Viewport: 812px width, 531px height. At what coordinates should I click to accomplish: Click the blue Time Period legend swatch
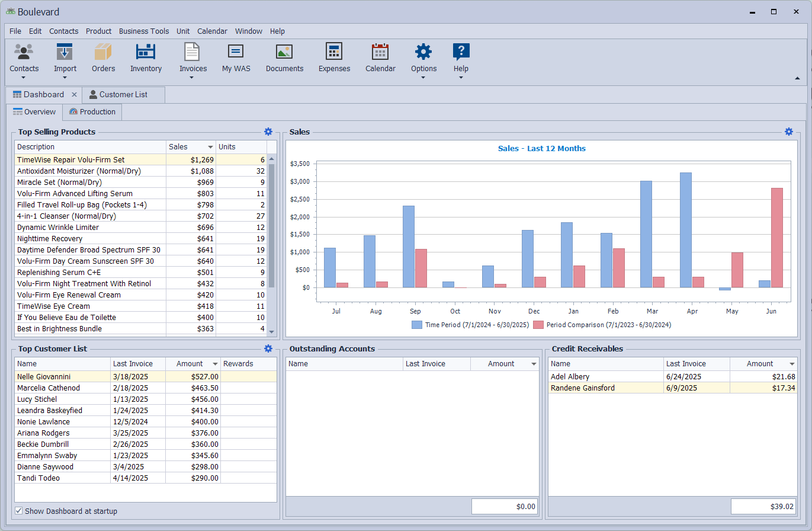[417, 325]
